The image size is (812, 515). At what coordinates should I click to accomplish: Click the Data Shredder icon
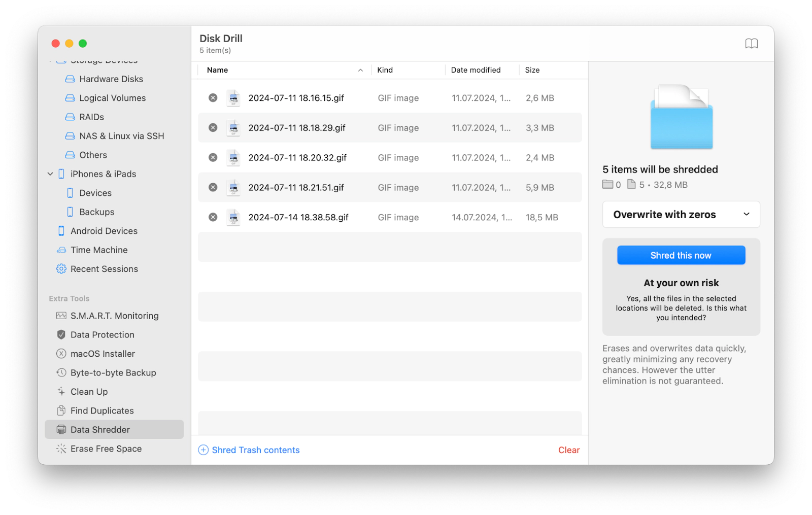click(61, 430)
